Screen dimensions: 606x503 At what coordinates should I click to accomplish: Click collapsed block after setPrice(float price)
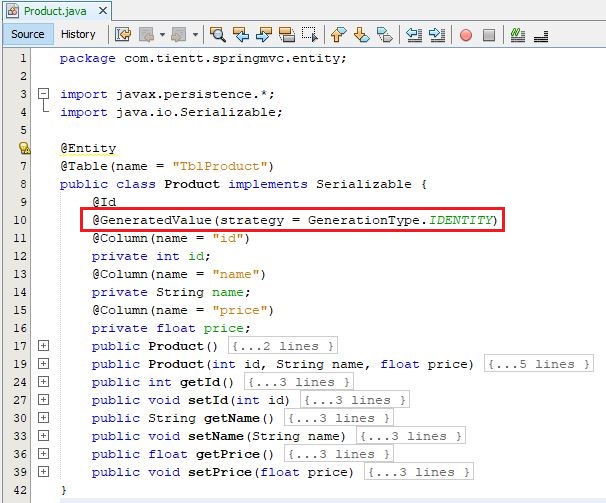pos(419,472)
